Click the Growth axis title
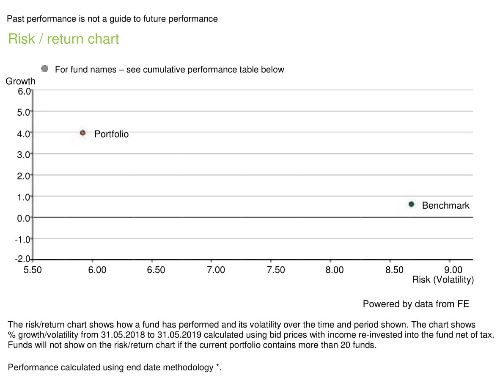 20,81
